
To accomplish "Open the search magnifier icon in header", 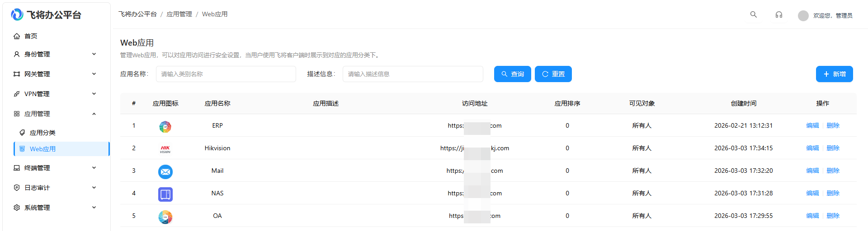I will 754,14.
